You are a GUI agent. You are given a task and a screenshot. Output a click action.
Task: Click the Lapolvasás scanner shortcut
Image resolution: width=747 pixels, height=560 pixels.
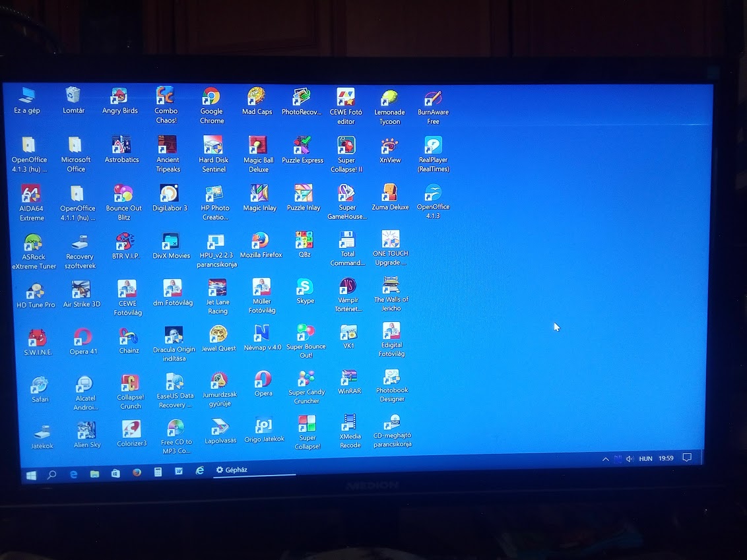[x=220, y=431]
